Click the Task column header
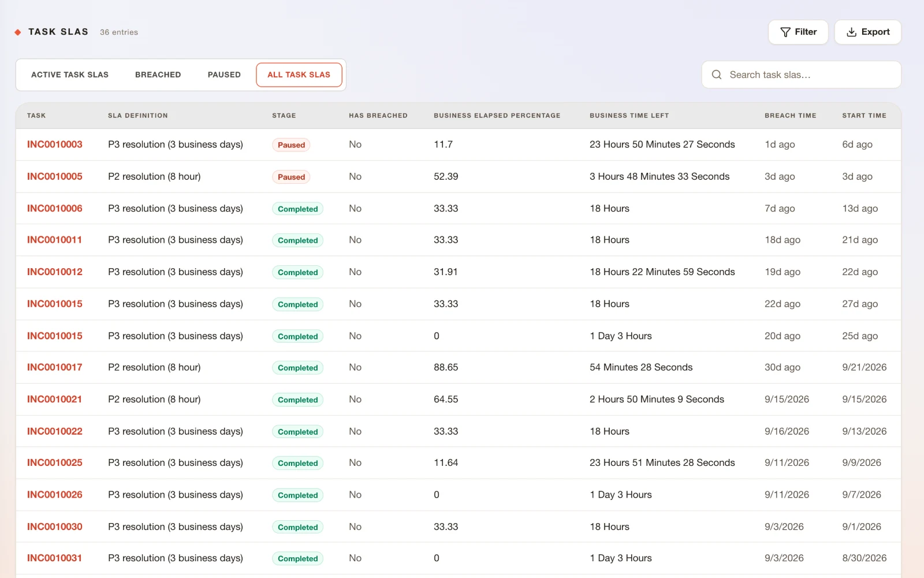Viewport: 924px width, 578px height. [36, 116]
